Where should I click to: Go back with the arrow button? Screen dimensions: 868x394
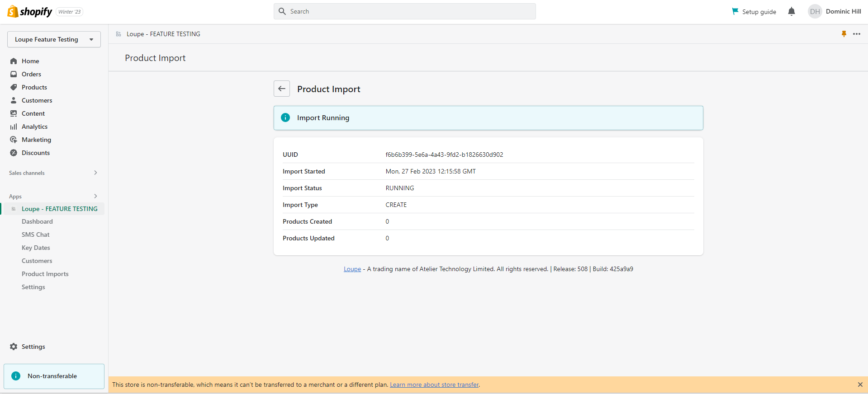(282, 89)
